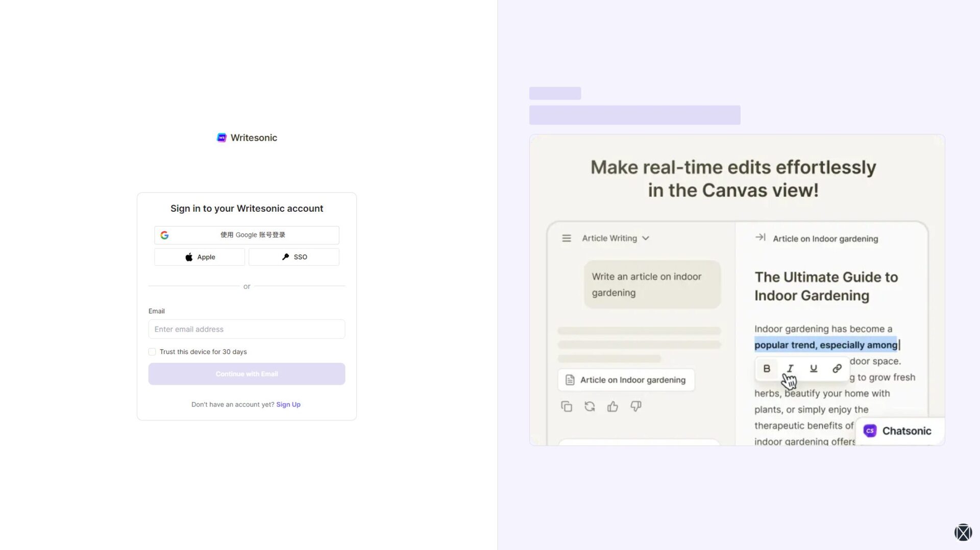Click the hamburger menu icon in canvas preview
The width and height of the screenshot is (980, 550).
point(567,238)
